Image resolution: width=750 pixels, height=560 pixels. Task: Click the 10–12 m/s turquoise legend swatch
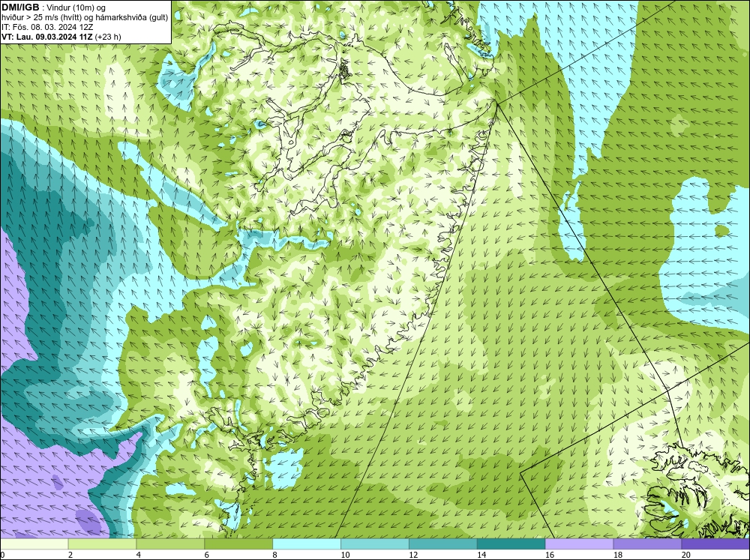pos(374,544)
